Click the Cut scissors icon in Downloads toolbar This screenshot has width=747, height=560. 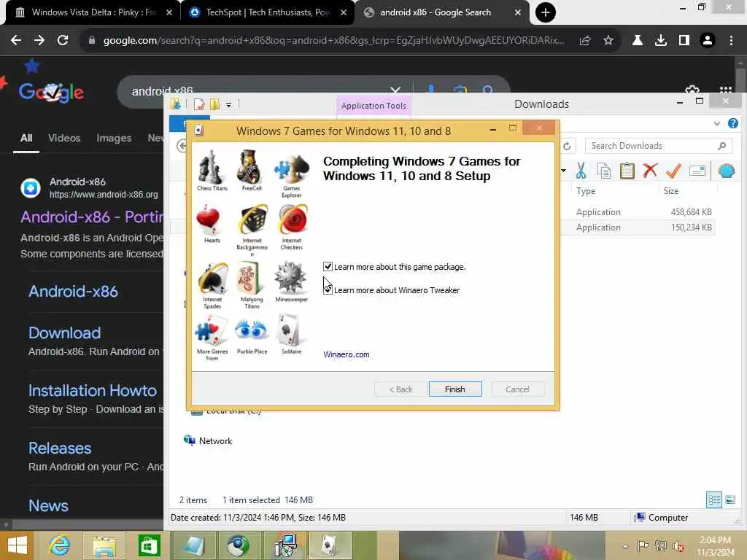581,171
